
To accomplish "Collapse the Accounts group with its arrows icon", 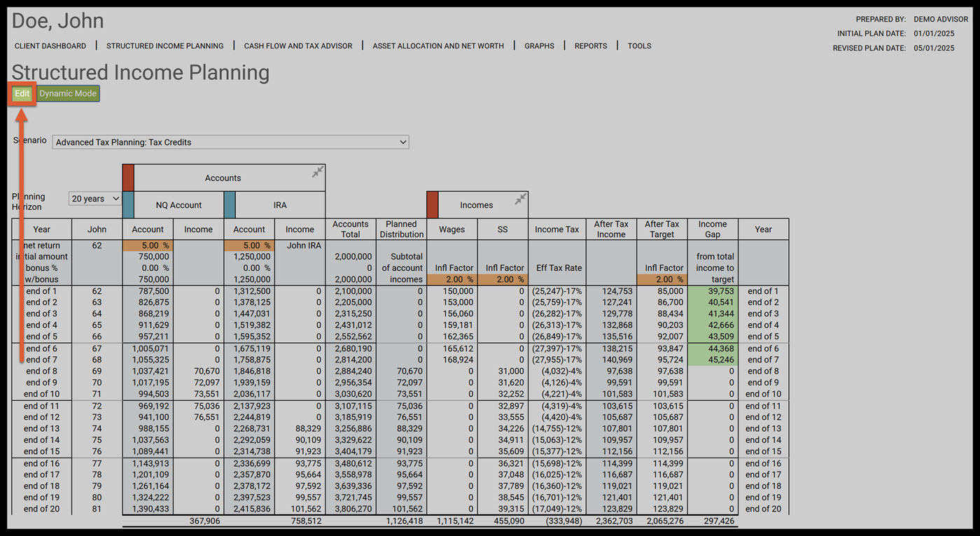I will [318, 171].
